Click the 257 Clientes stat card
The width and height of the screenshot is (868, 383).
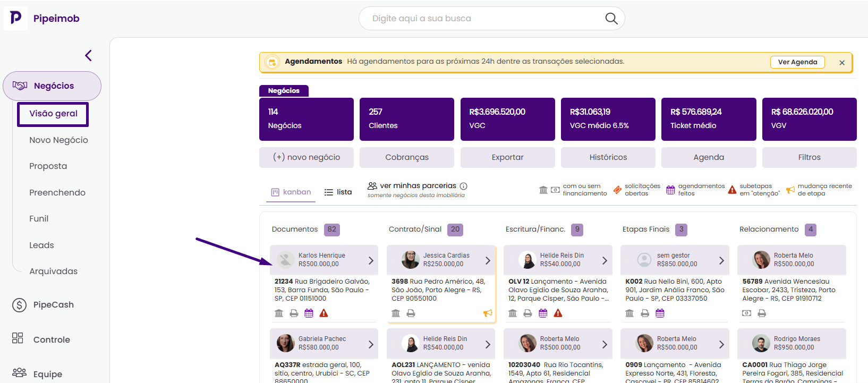tap(407, 119)
